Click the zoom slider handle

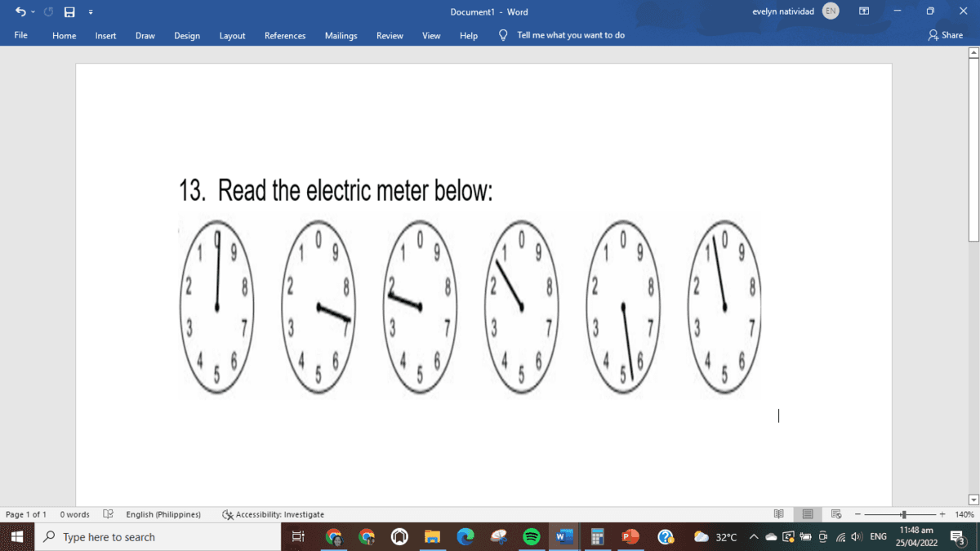(903, 514)
